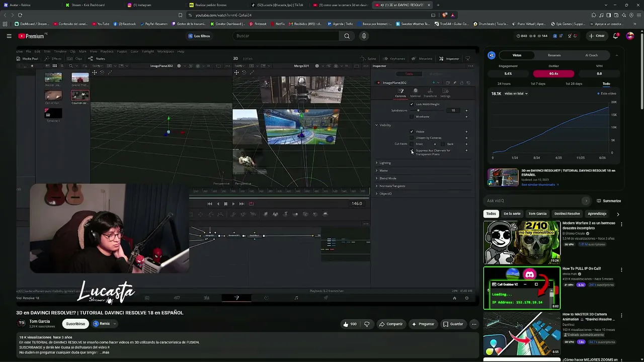Open the Metadata panel

(x=422, y=58)
